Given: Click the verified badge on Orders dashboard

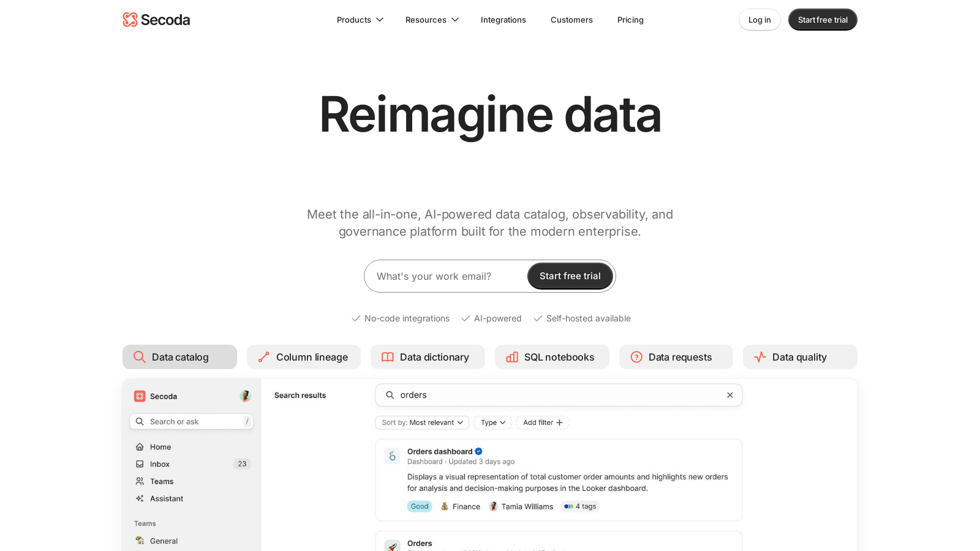Looking at the screenshot, I should 479,451.
